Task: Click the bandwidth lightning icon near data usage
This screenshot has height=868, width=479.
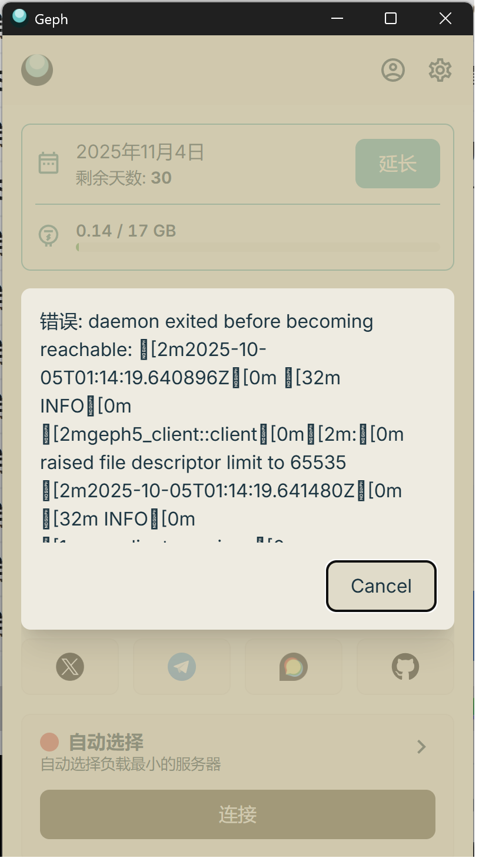Action: pos(48,235)
